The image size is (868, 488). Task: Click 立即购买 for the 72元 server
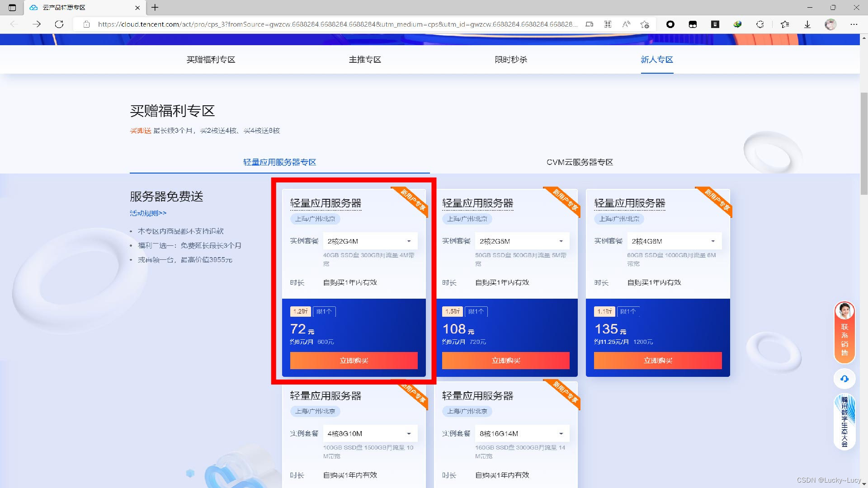coord(354,361)
